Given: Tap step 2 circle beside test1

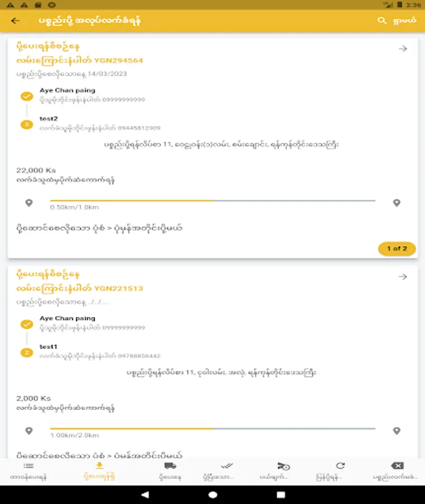Looking at the screenshot, I should [26, 352].
